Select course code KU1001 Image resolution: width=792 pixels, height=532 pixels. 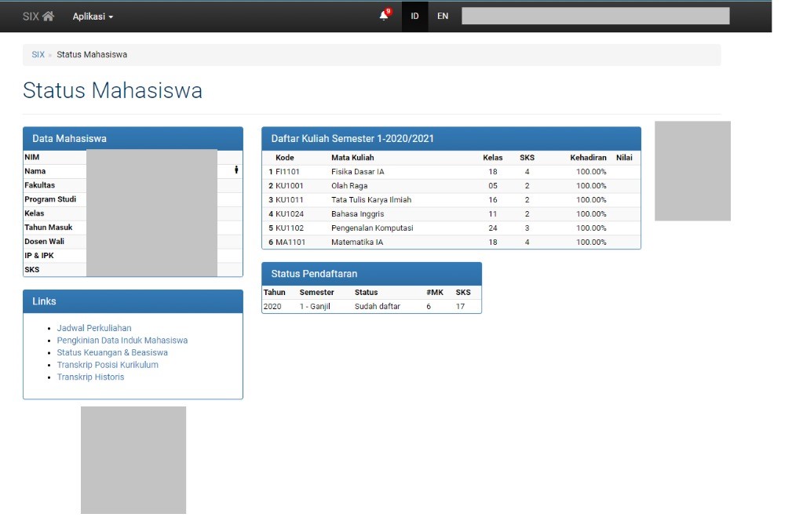coord(290,186)
